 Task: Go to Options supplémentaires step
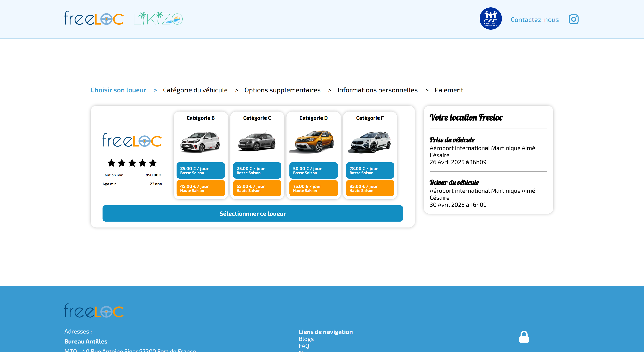click(x=282, y=90)
